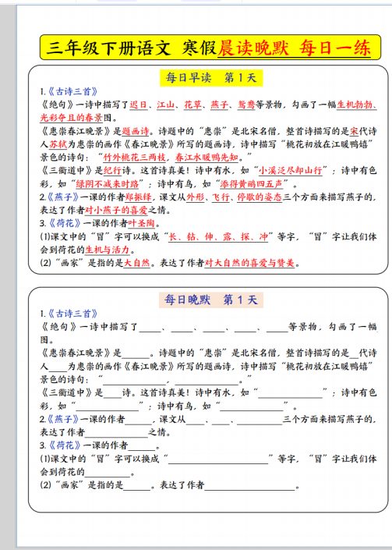Click the red answer '花草'

pos(192,105)
